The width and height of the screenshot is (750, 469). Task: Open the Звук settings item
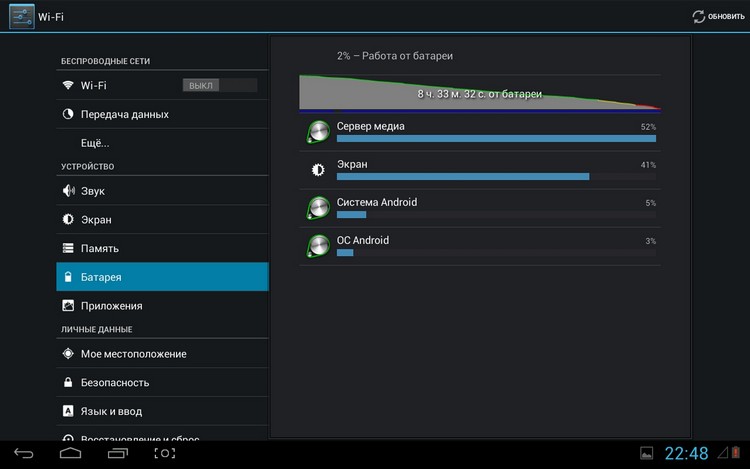(x=162, y=191)
